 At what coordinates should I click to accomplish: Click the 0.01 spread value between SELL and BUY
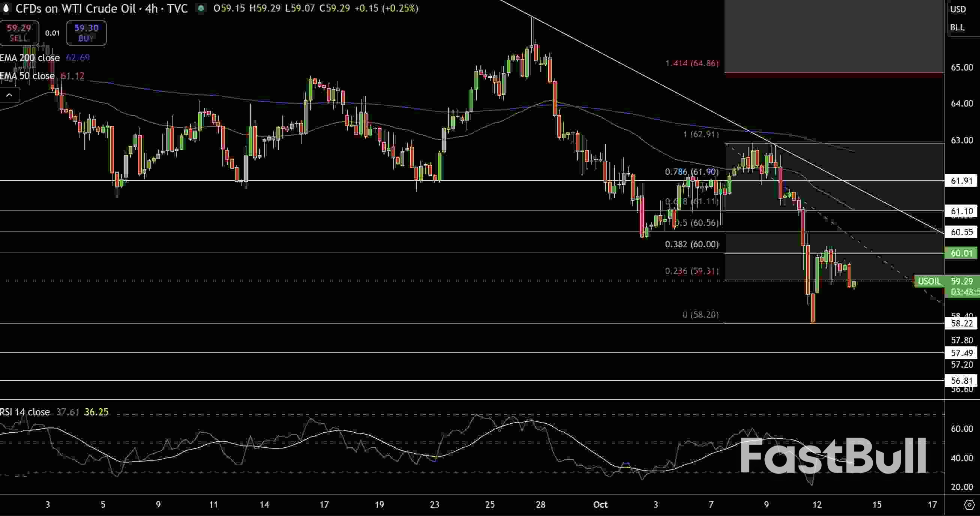(52, 33)
